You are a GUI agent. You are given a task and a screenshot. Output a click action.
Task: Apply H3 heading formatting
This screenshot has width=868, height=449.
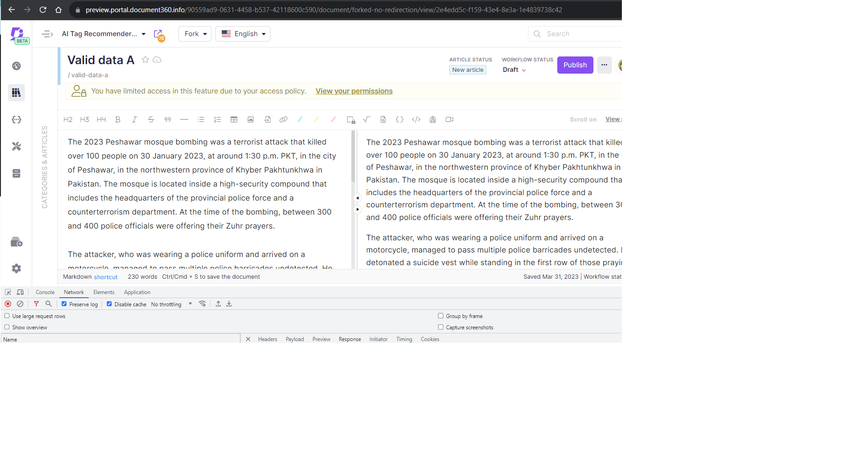[84, 120]
